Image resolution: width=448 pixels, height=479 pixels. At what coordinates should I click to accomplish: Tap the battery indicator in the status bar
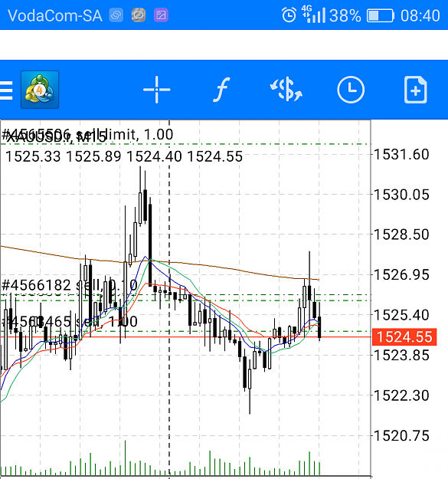(x=381, y=15)
